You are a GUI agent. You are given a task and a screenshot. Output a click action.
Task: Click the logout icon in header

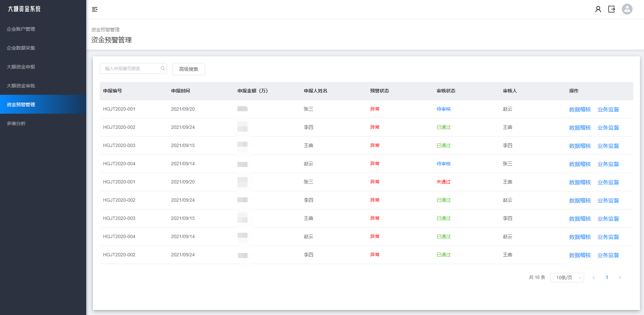612,9
